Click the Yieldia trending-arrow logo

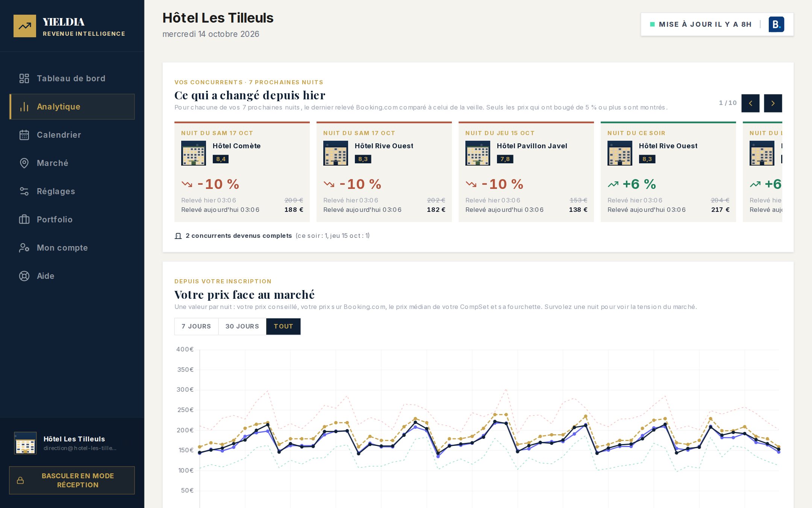(x=25, y=26)
